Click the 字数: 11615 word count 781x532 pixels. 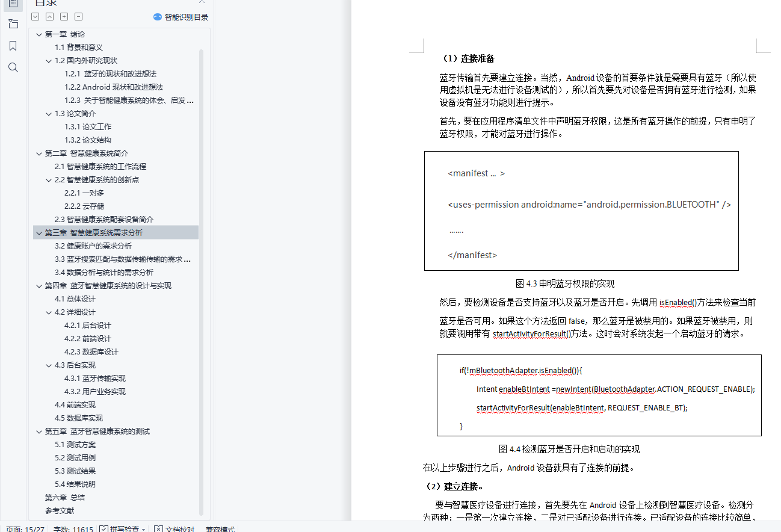(x=73, y=529)
